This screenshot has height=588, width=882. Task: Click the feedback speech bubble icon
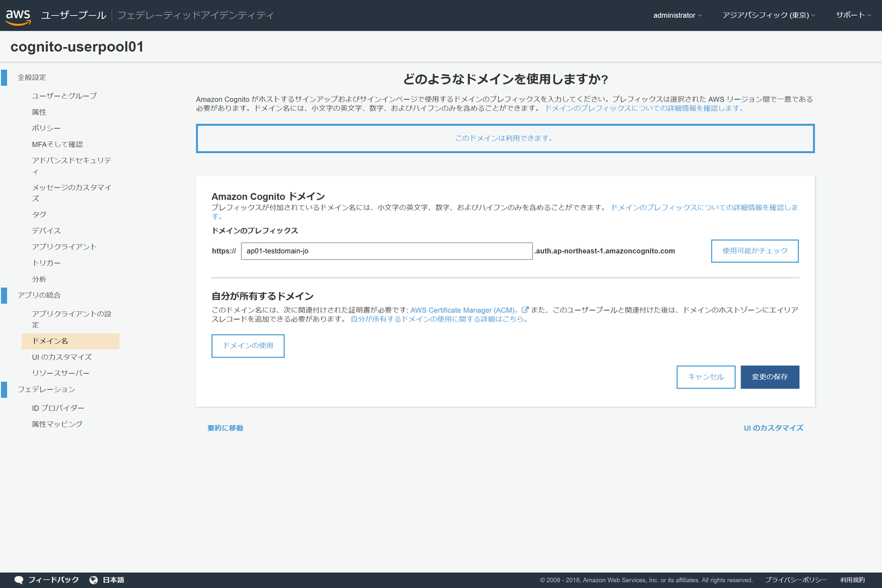click(x=19, y=580)
